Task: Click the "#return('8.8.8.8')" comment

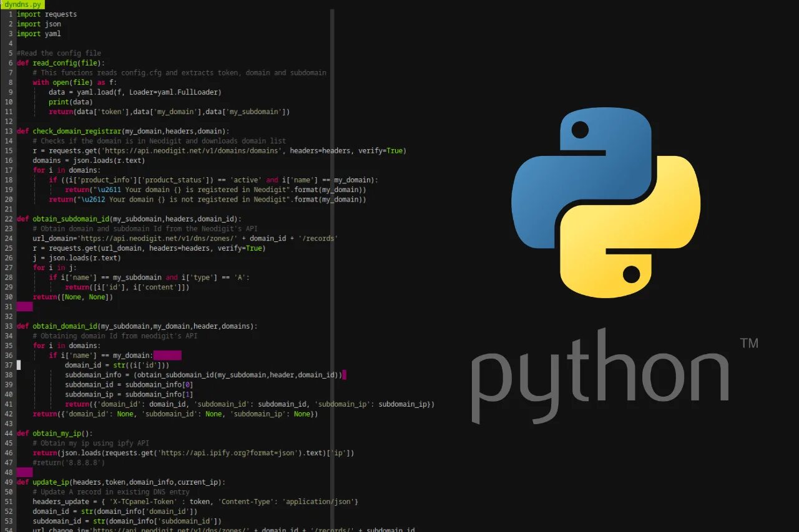Action: [x=69, y=463]
